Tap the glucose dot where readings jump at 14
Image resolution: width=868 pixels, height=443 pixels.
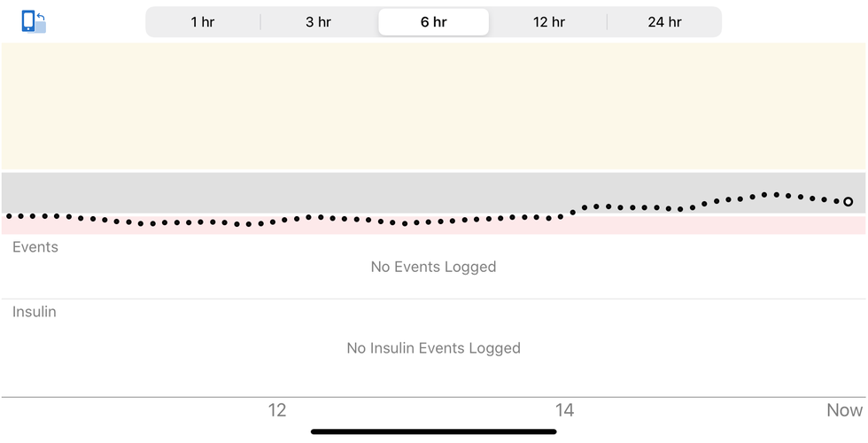click(573, 212)
